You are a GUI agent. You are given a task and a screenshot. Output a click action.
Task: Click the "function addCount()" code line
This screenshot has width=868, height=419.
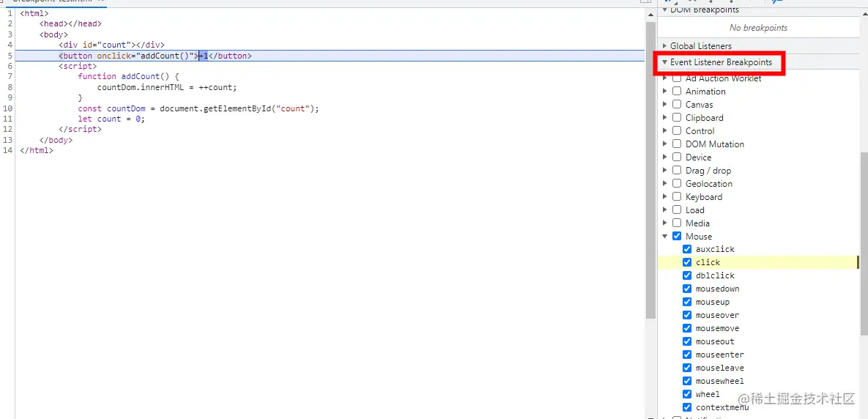[128, 76]
